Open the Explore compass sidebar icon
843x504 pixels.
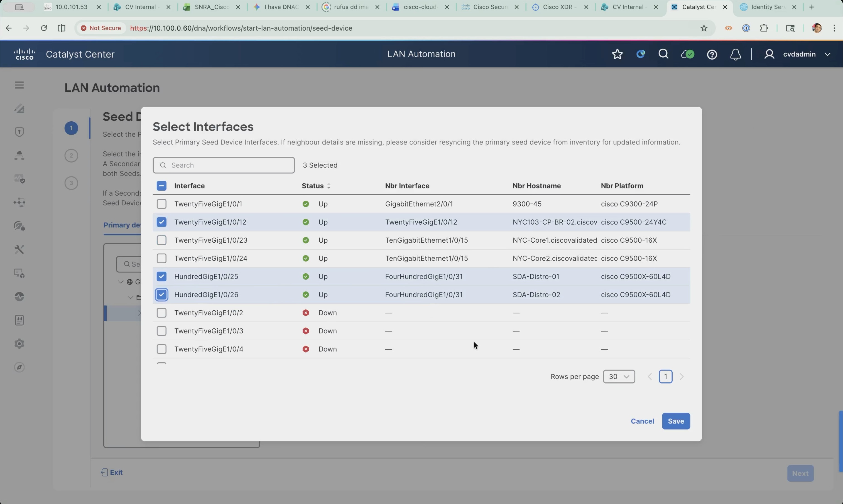pos(19,367)
